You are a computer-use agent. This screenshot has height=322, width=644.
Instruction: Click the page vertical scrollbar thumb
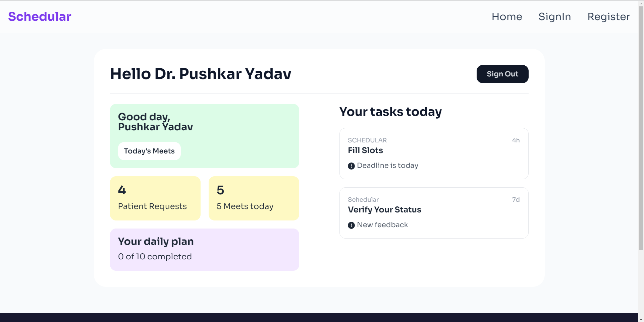coord(641,127)
